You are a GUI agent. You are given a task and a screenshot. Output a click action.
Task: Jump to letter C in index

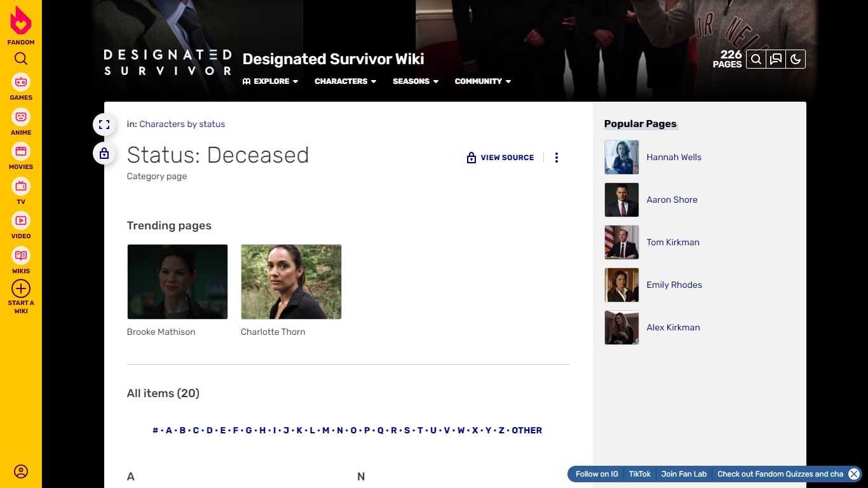tap(196, 430)
